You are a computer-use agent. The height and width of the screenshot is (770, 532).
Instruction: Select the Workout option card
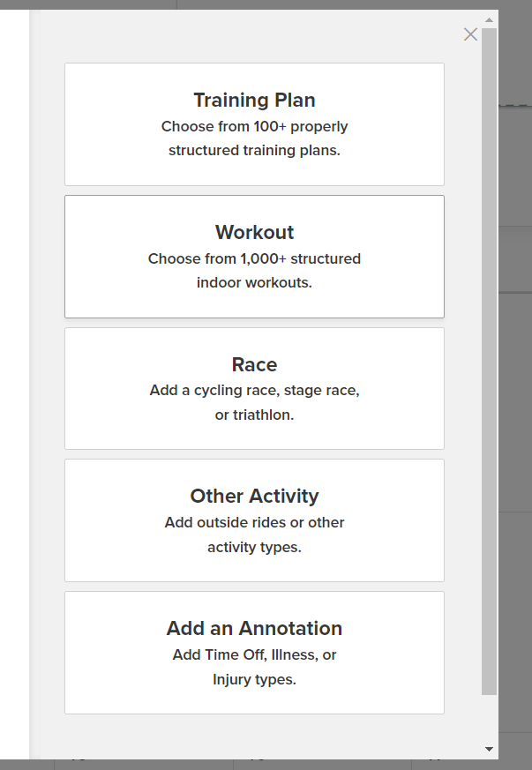coord(254,302)
